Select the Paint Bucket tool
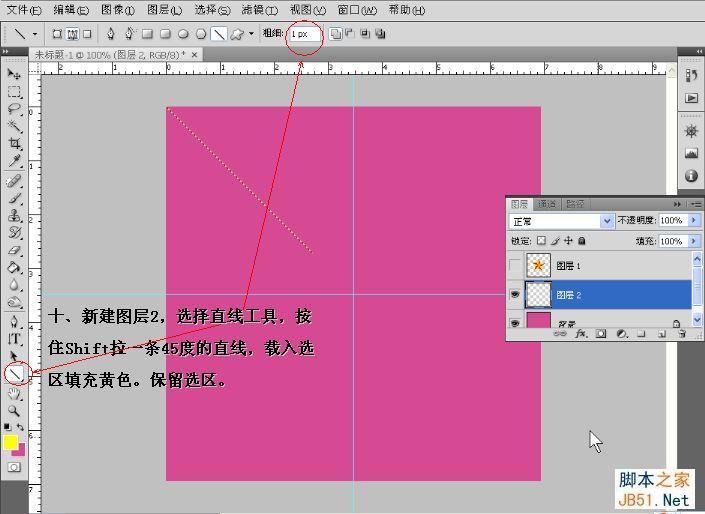The image size is (705, 514). (x=14, y=268)
